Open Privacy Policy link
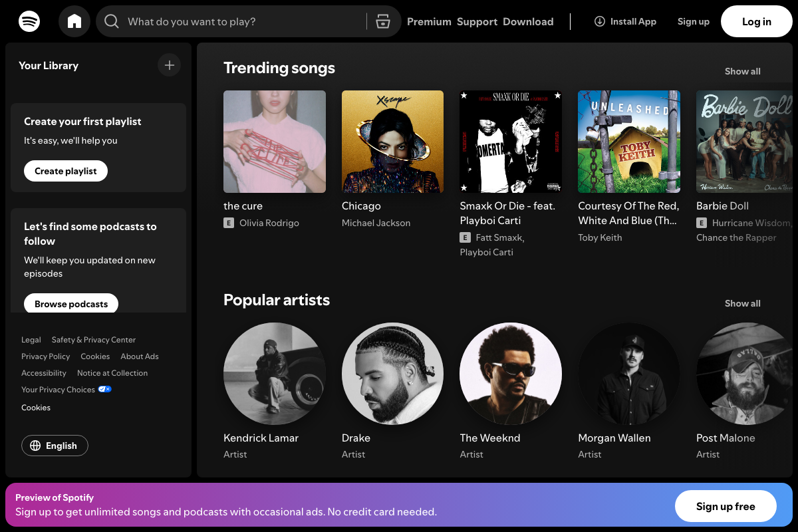Screen dimensions: 798x532 45,356
